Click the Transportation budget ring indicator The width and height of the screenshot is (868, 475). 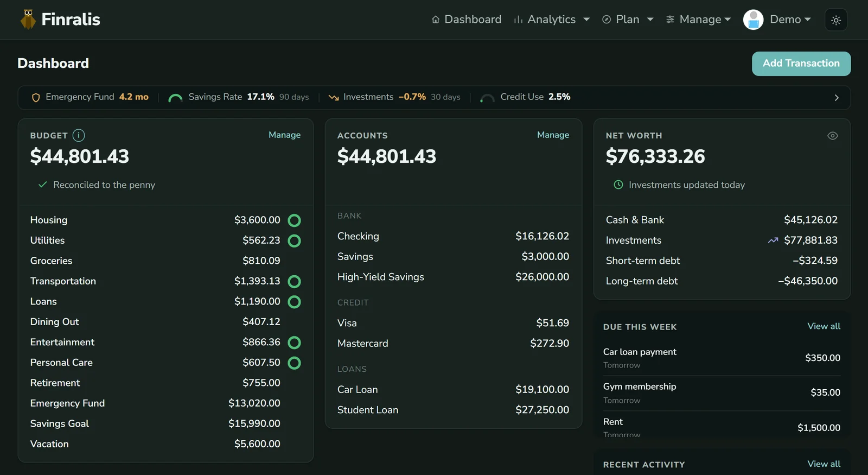click(x=294, y=281)
